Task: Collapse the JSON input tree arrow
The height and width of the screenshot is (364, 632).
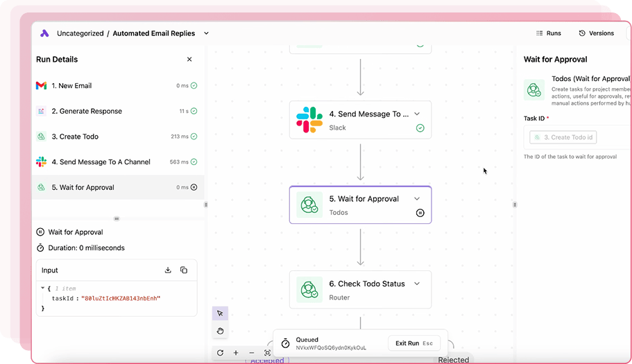Action: 43,288
